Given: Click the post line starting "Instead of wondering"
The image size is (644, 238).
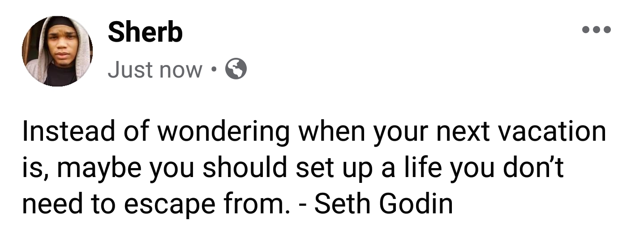Looking at the screenshot, I should point(313,132).
